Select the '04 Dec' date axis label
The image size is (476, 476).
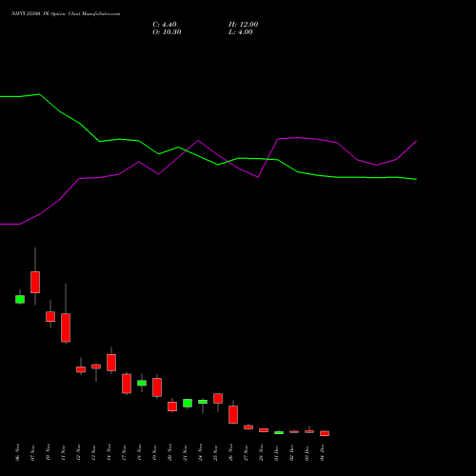tap(322, 452)
